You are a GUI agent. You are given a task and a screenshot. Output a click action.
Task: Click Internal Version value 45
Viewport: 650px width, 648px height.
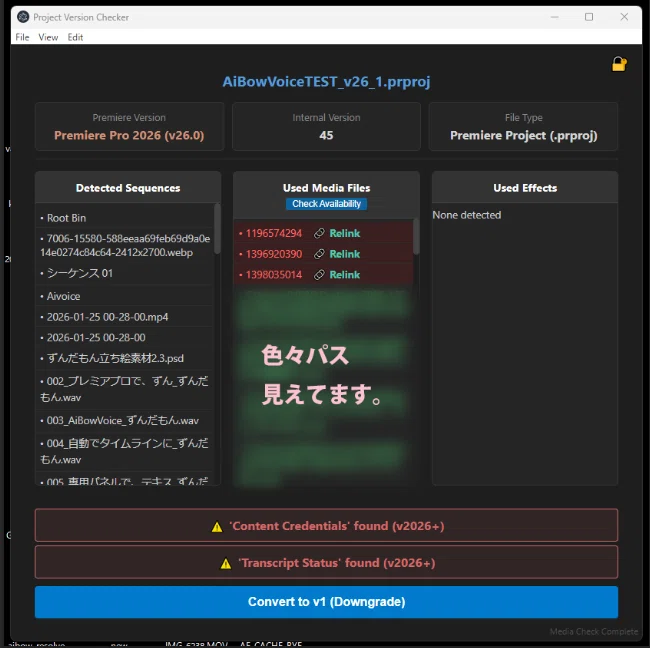click(x=326, y=136)
